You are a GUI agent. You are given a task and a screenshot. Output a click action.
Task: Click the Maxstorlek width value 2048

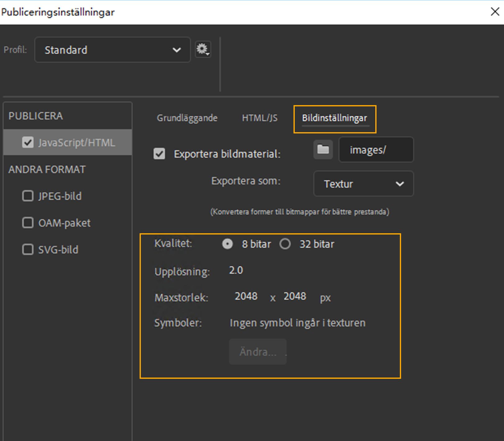pos(246,296)
